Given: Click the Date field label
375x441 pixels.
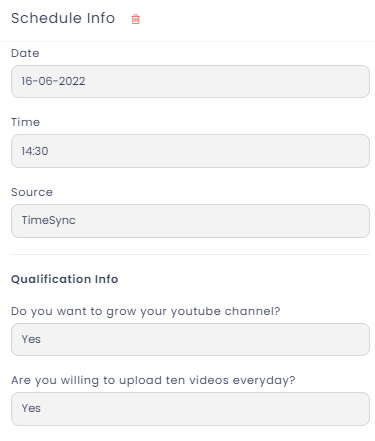Looking at the screenshot, I should coord(25,53).
